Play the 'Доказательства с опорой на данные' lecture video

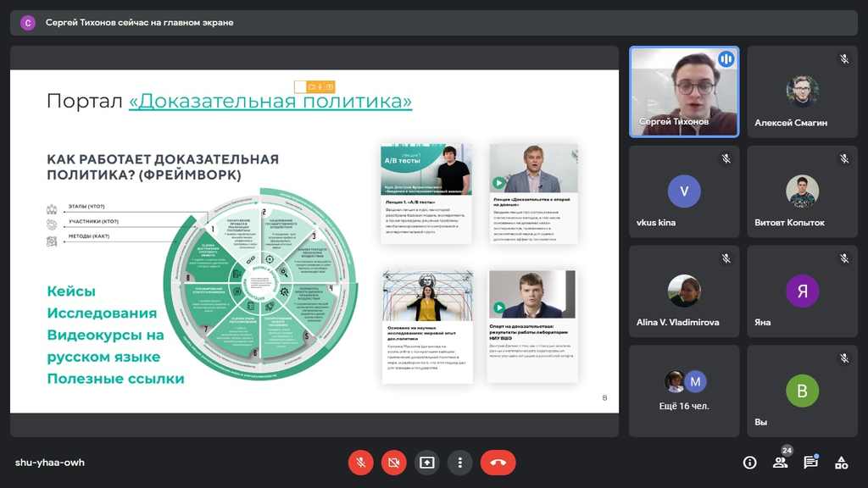(498, 183)
